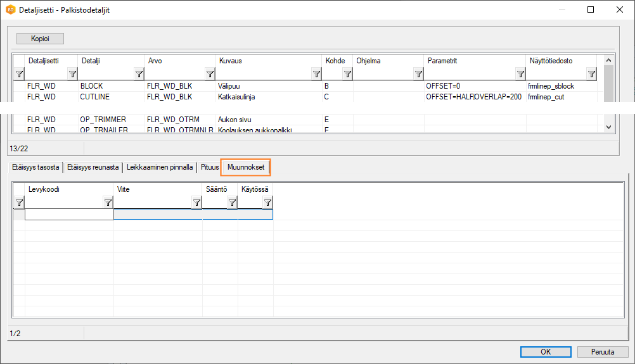
Task: Select the Pituus tab
Action: (x=210, y=168)
